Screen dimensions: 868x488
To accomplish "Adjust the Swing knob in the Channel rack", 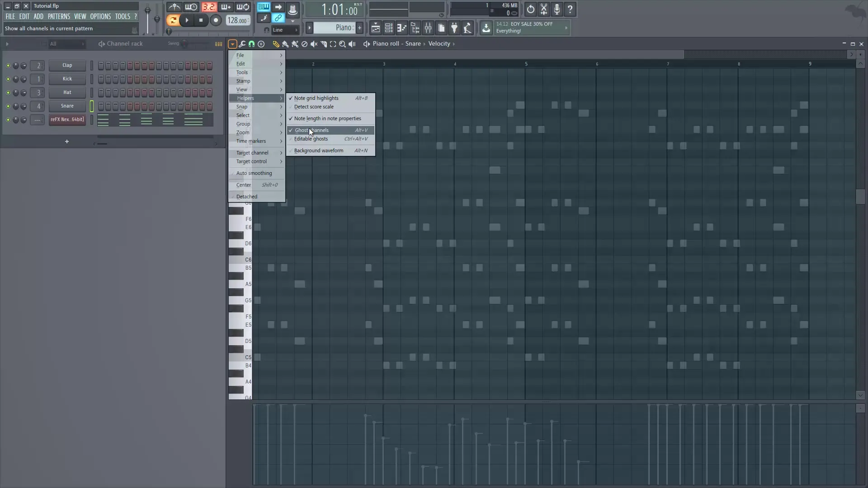I will coord(184,44).
